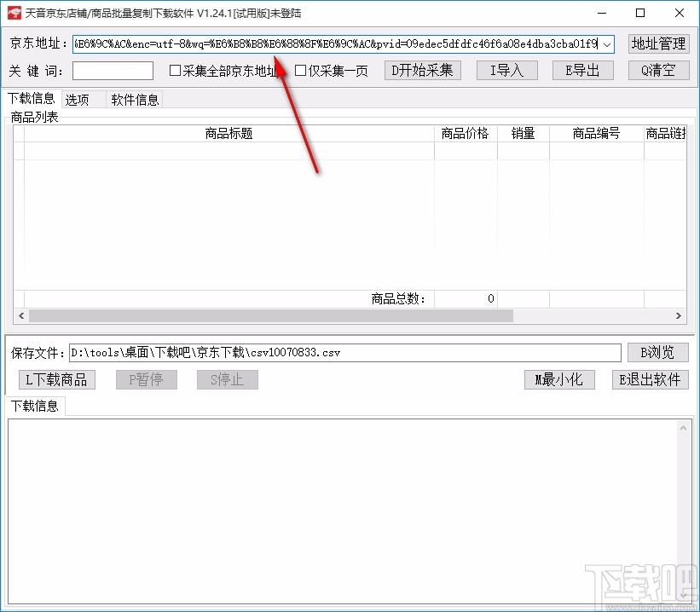Click the Tianyin app logo in the title bar

14,13
